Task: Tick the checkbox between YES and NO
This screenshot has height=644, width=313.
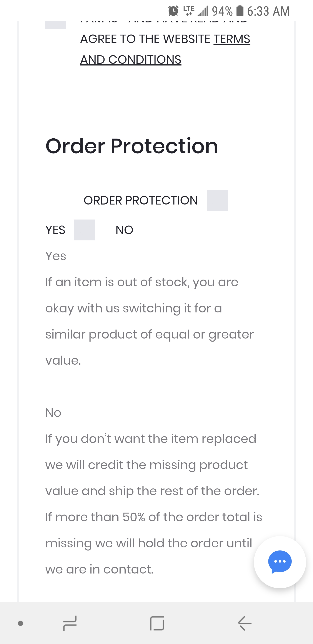Action: tap(84, 230)
